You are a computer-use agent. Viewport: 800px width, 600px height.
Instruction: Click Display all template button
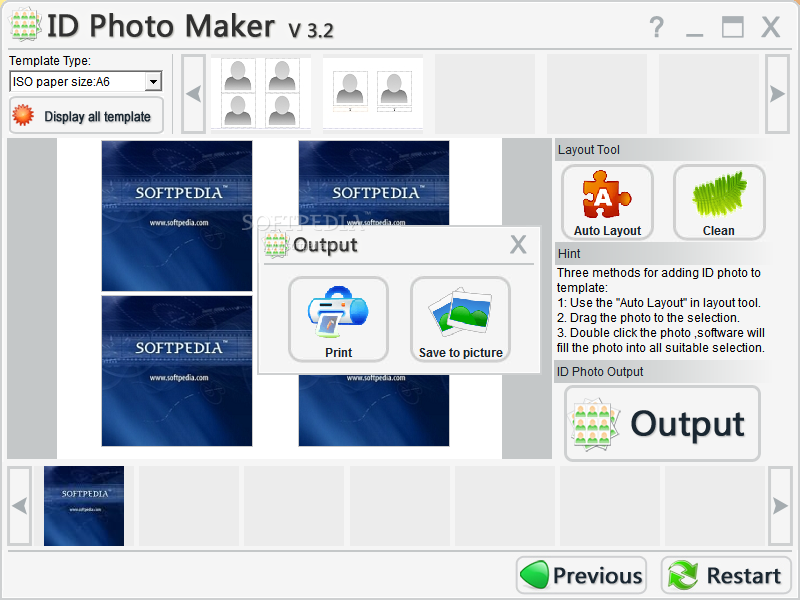(86, 116)
